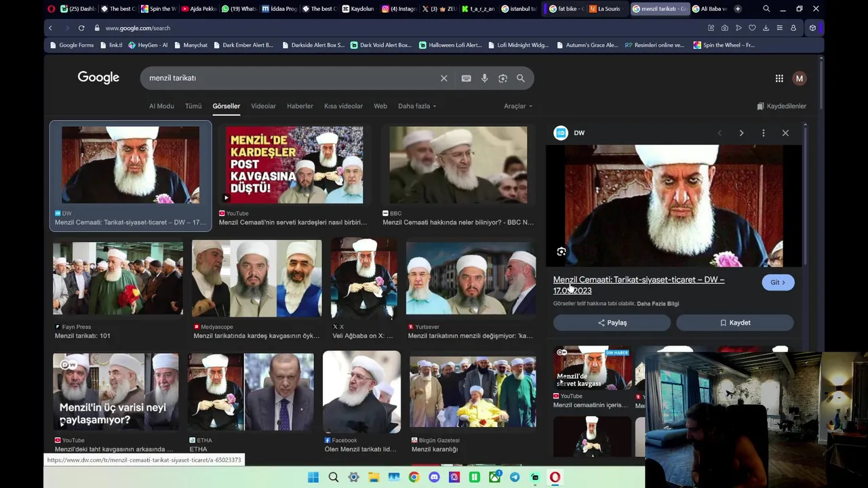This screenshot has height=488, width=868.
Task: Switch to the 'Videolar' tab
Action: (x=263, y=106)
